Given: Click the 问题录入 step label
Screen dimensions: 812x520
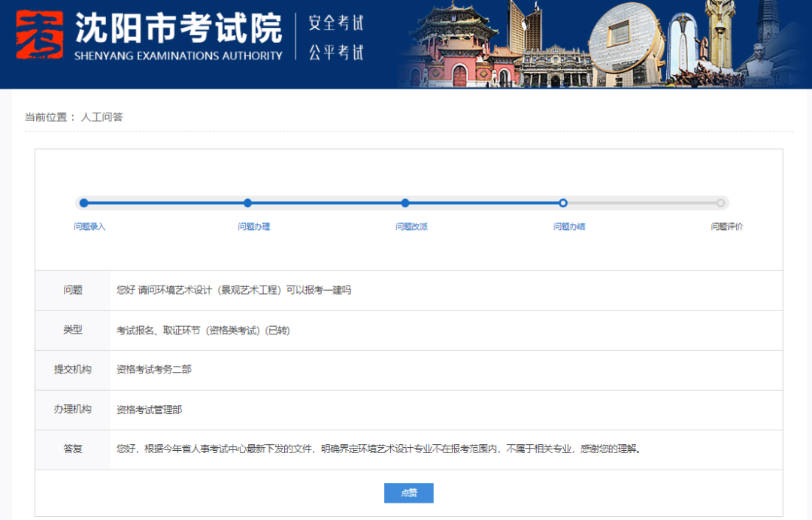Looking at the screenshot, I should point(89,226).
